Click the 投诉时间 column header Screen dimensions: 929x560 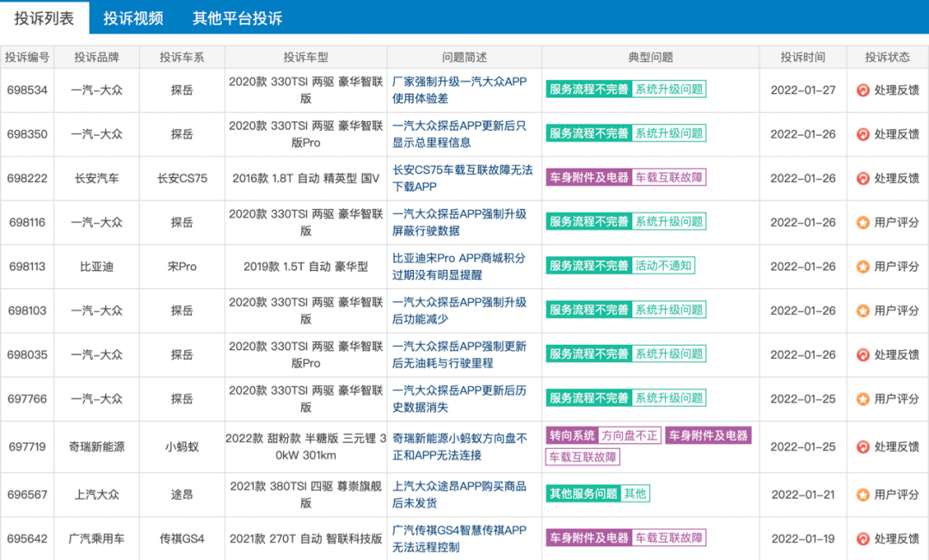click(803, 58)
